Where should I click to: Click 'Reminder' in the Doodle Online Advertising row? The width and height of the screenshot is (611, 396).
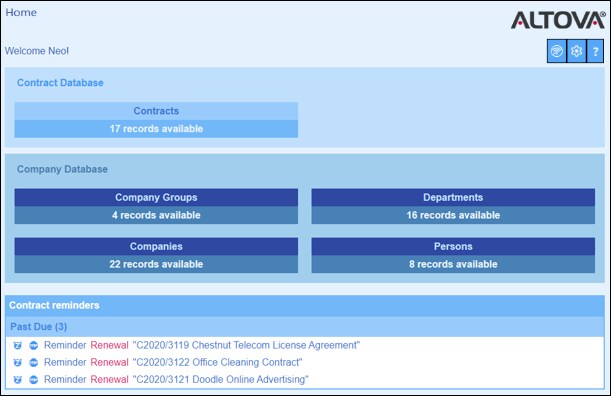coord(65,380)
